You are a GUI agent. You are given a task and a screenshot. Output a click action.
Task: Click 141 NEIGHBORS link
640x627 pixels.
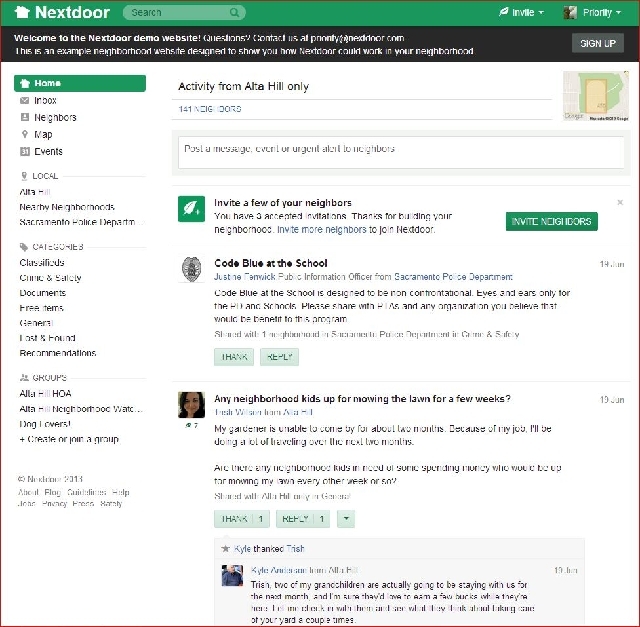[x=210, y=109]
